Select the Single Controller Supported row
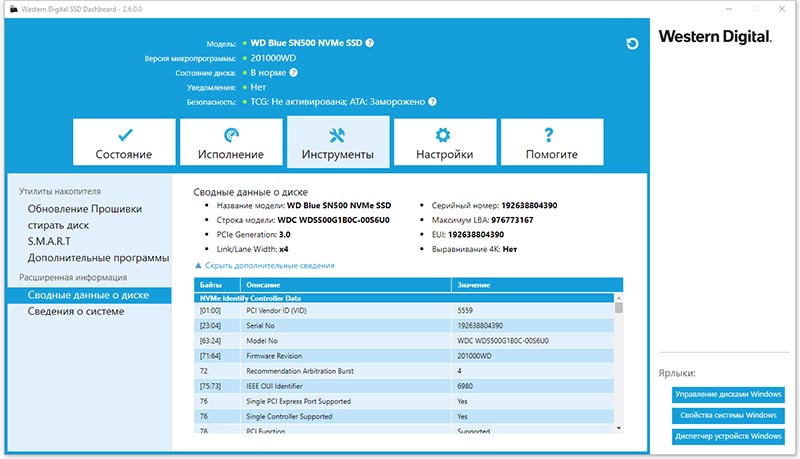The image size is (800, 459). click(x=404, y=416)
